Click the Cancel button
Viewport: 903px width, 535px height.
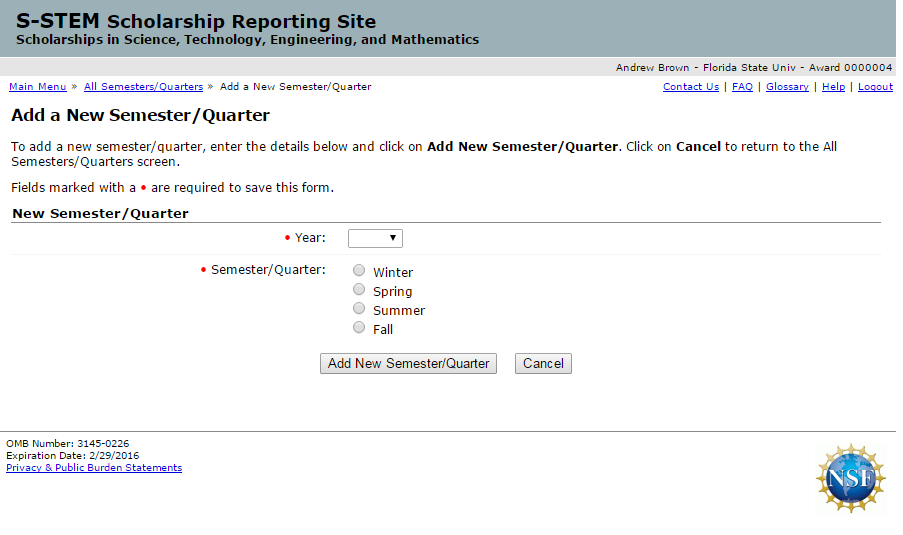click(543, 363)
